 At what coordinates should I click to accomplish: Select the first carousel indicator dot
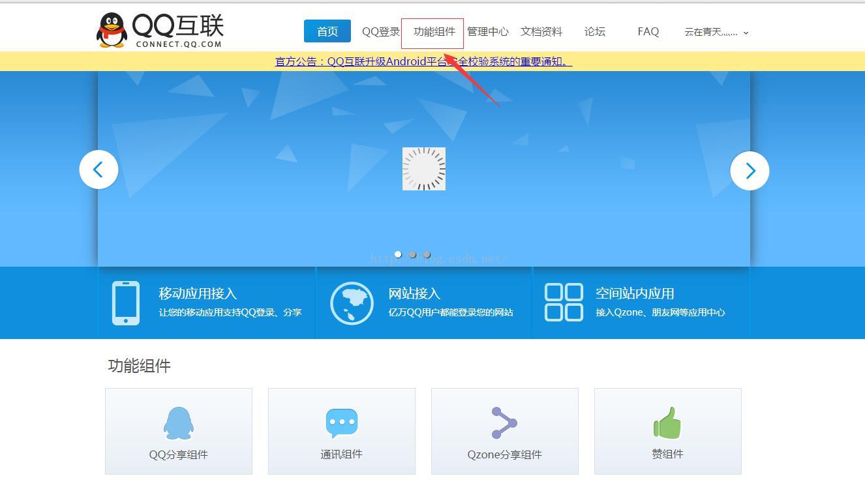398,254
